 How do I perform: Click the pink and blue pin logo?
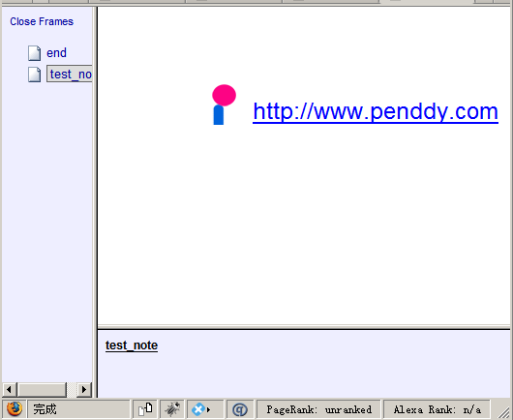point(224,105)
